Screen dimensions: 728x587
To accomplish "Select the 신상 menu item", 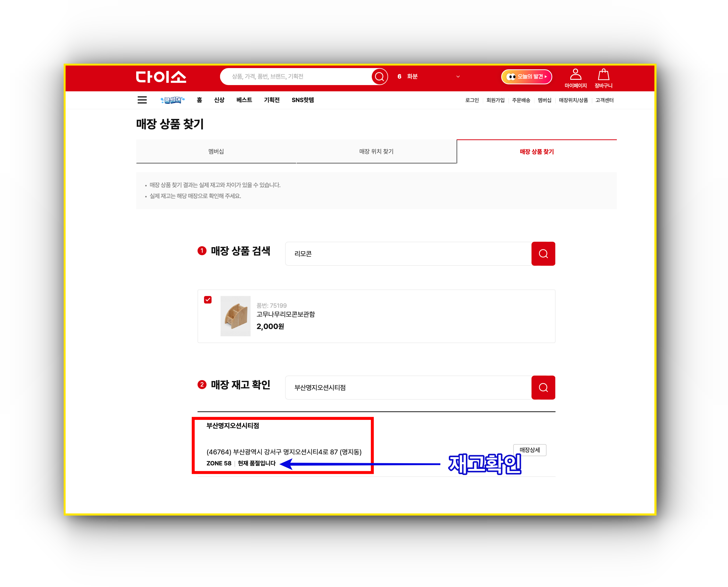I will 219,100.
